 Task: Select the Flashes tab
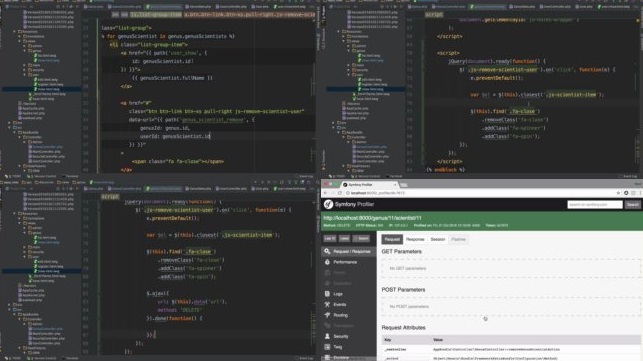(x=458, y=239)
